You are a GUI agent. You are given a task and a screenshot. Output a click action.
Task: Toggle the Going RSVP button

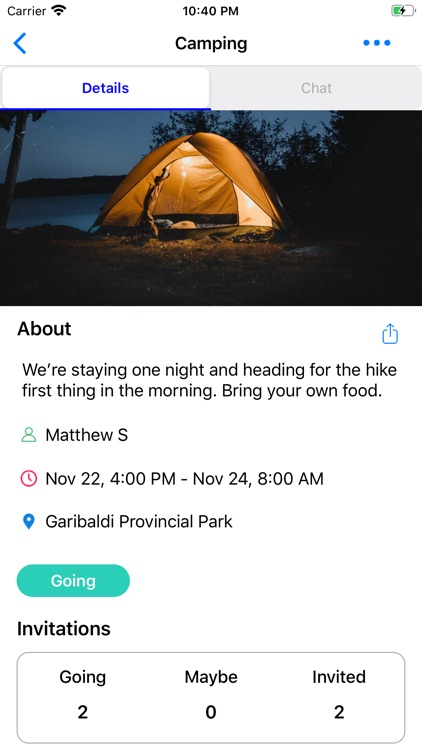coord(73,581)
